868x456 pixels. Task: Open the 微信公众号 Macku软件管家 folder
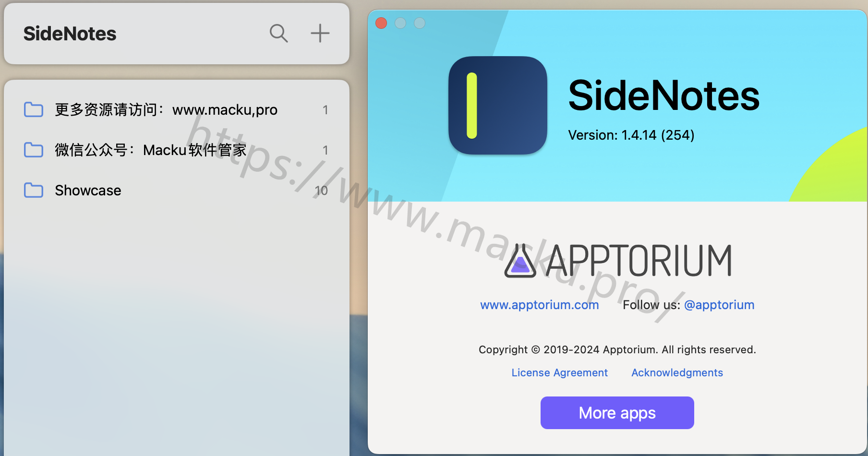click(x=177, y=150)
